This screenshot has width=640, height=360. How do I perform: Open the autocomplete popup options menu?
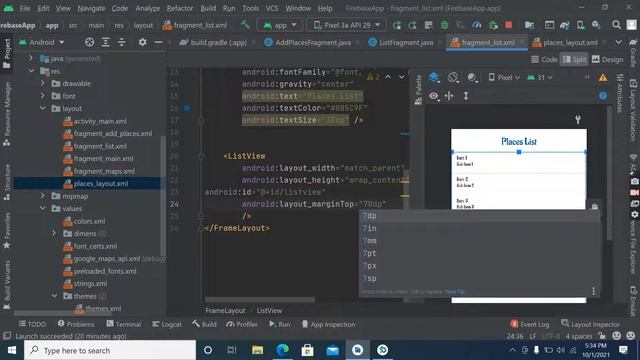[593, 291]
